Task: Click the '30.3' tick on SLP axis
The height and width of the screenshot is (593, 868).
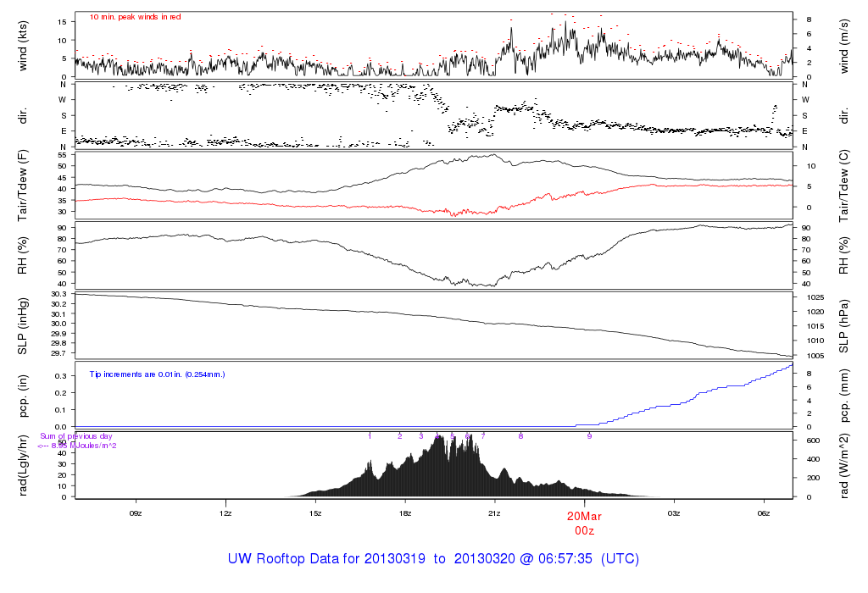Action: point(58,294)
